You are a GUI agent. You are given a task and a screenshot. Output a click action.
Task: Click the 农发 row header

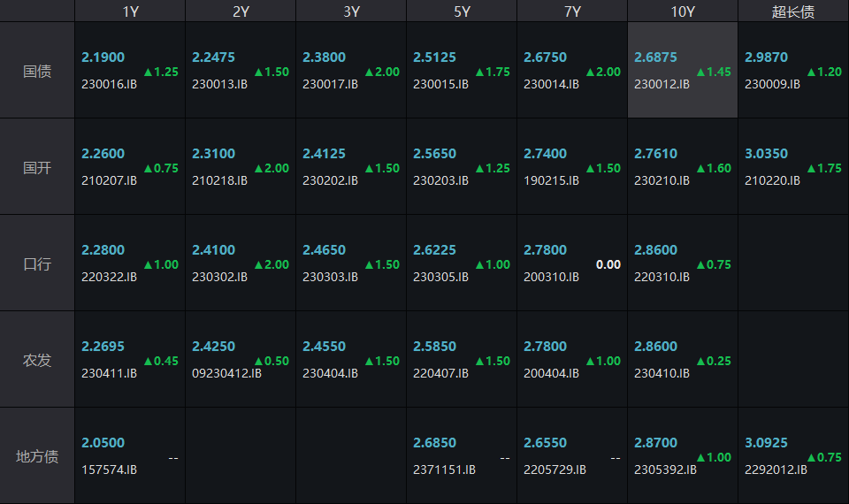(x=37, y=360)
